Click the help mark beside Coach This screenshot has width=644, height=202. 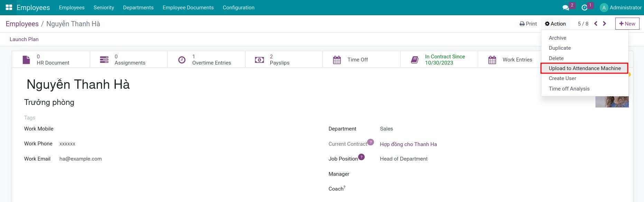coord(345,187)
